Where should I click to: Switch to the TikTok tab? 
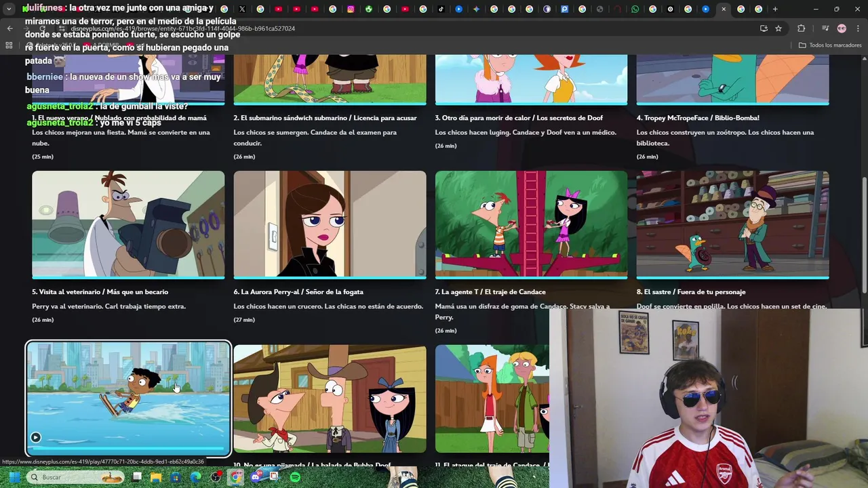point(441,9)
